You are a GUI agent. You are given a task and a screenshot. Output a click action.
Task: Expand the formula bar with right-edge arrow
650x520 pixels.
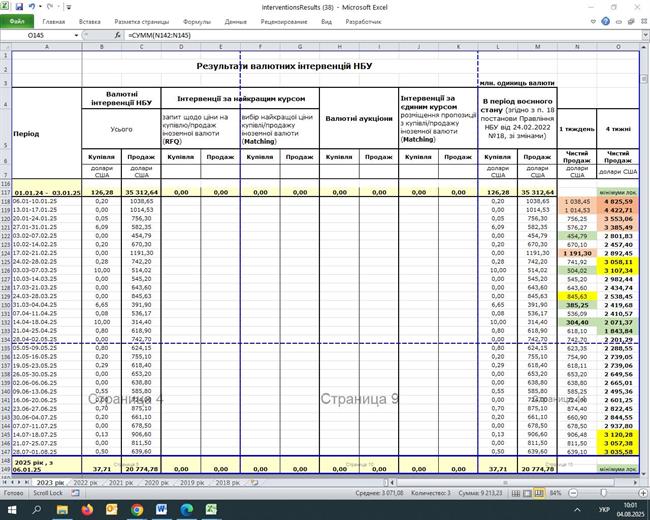(x=645, y=36)
